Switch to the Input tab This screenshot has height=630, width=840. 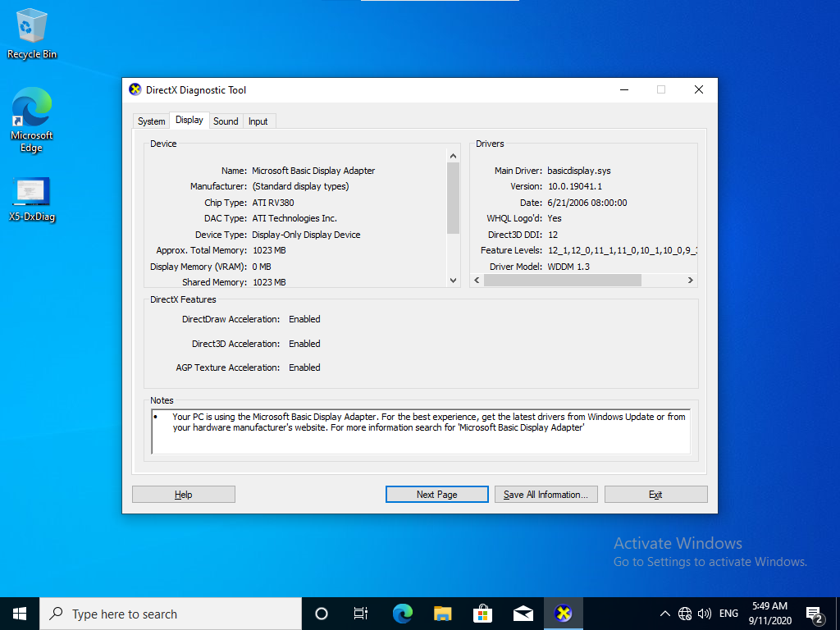258,121
